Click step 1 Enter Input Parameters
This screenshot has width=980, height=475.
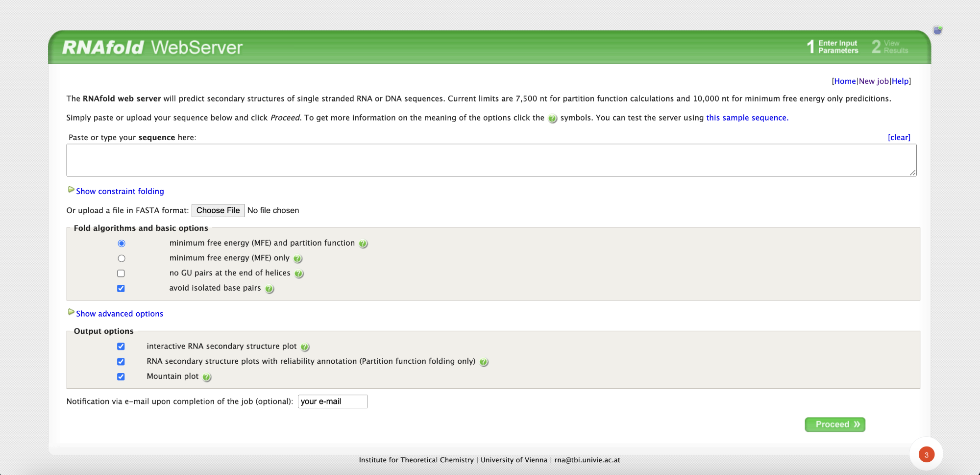coord(833,47)
